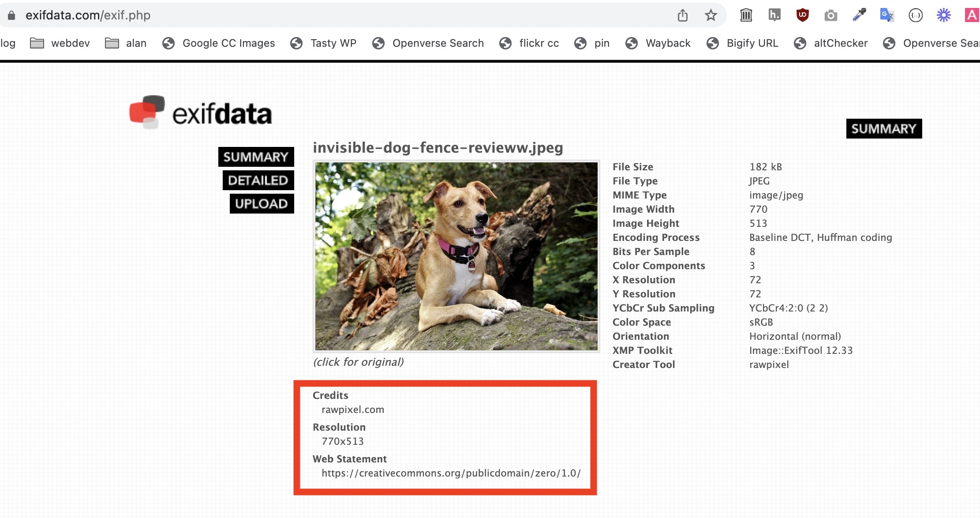Bookmark page with the star icon
980x518 pixels.
[711, 15]
